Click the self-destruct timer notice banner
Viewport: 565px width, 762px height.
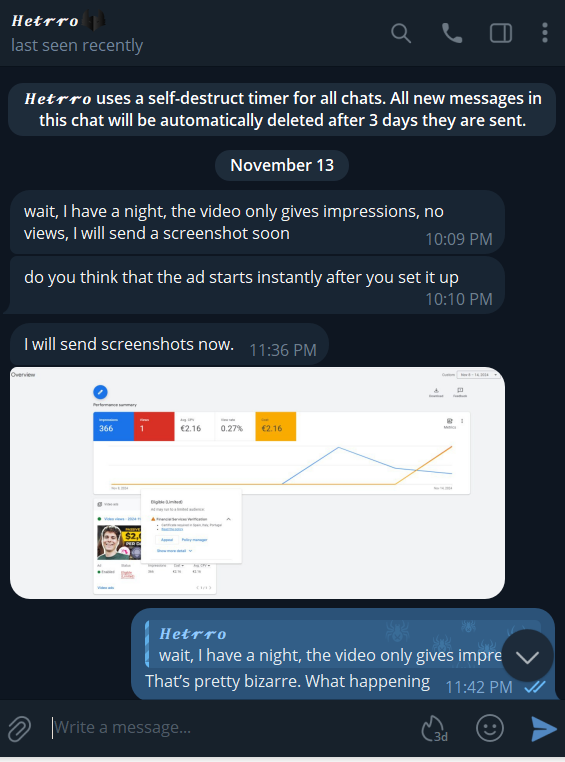pyautogui.click(x=282, y=109)
